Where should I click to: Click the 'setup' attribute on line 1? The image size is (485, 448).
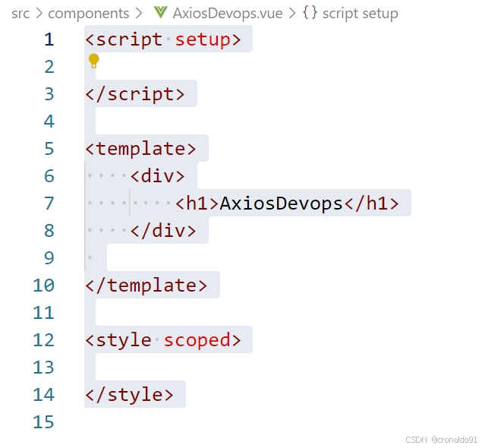point(203,40)
